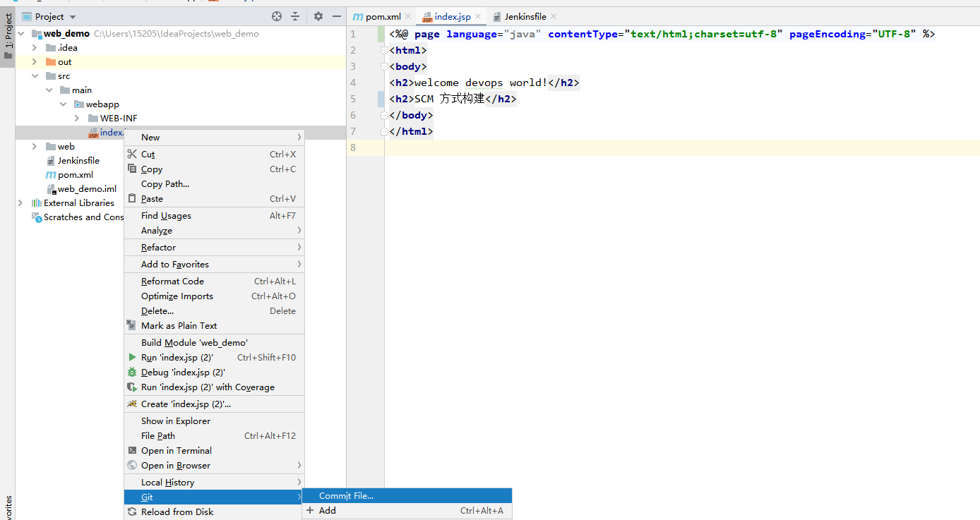Click the Paste clipboard icon
The image size is (980, 520).
[x=132, y=198]
